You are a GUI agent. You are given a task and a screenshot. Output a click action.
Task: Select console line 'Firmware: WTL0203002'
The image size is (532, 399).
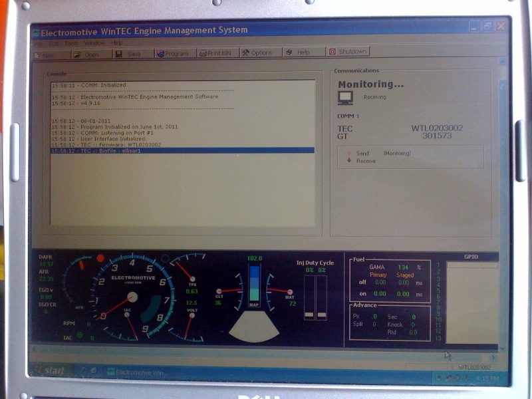coord(182,144)
